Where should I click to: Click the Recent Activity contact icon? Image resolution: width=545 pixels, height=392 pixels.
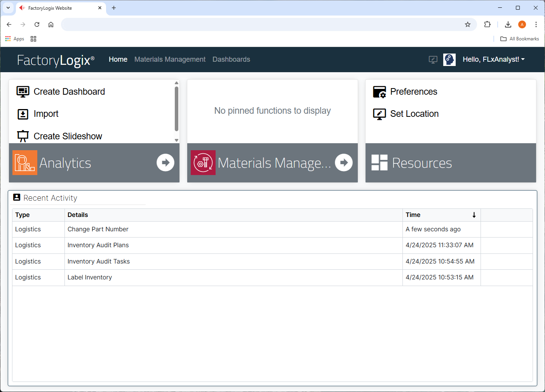(x=16, y=197)
